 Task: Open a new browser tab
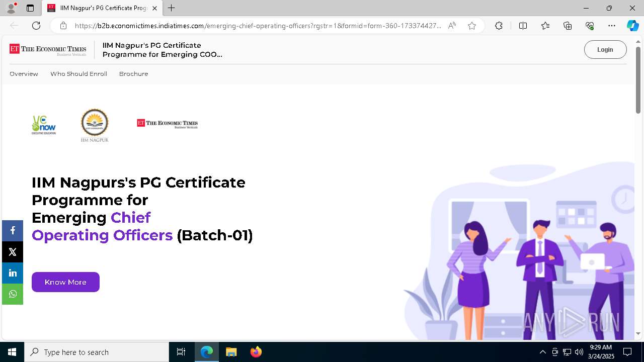[172, 8]
